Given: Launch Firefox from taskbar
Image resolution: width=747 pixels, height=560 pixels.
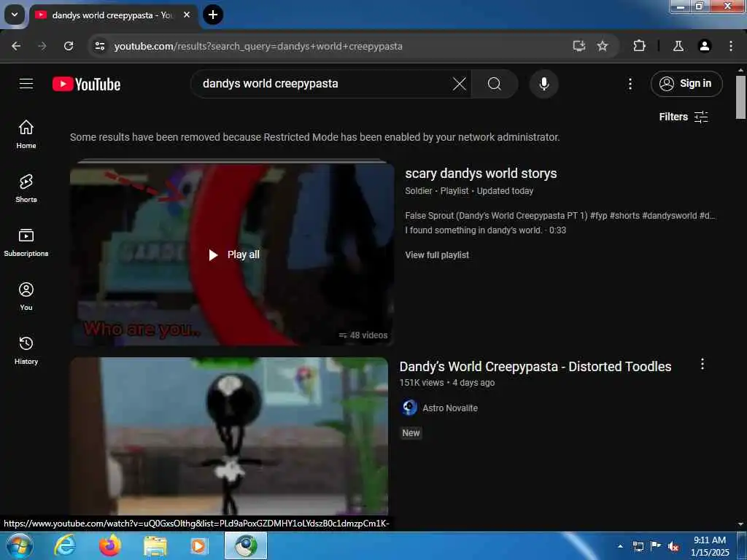Looking at the screenshot, I should point(109,545).
